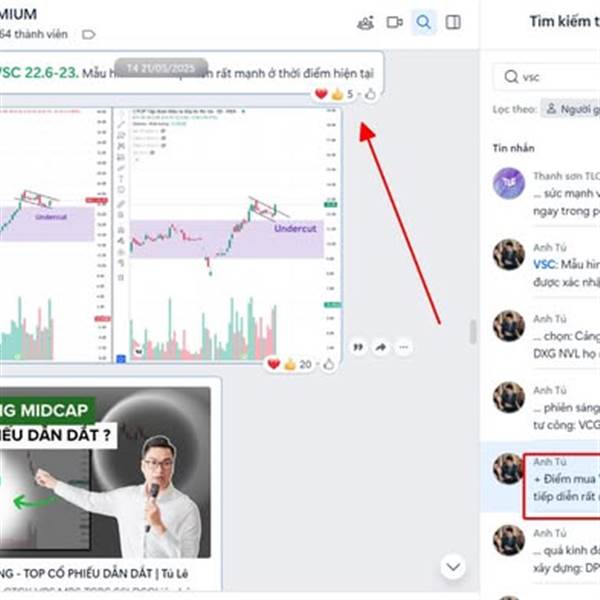Image resolution: width=600 pixels, height=600 pixels.
Task: Start a video call with camera icon
Action: (x=395, y=23)
